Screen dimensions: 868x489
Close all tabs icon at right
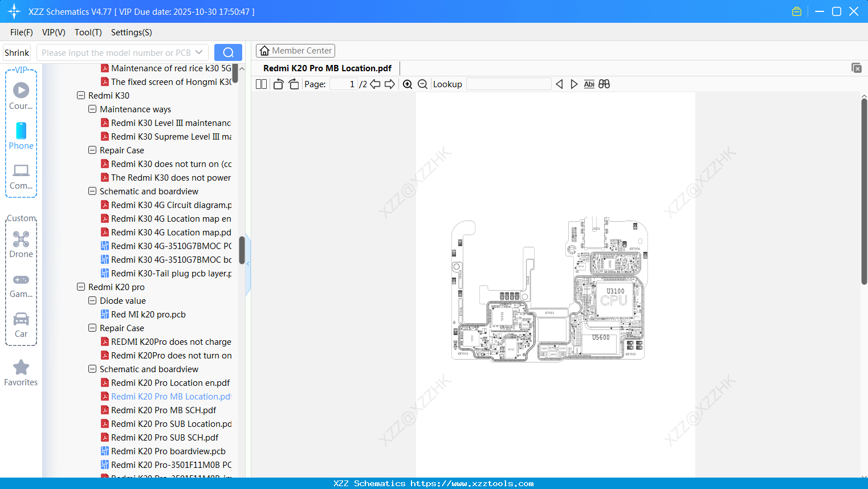857,68
